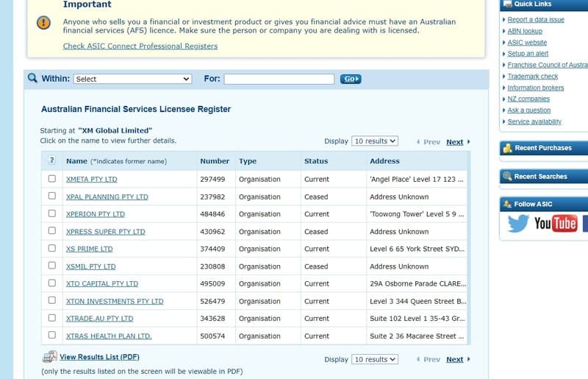The image size is (588, 379).
Task: Click the Follow ASIC people icon
Action: pos(507,204)
